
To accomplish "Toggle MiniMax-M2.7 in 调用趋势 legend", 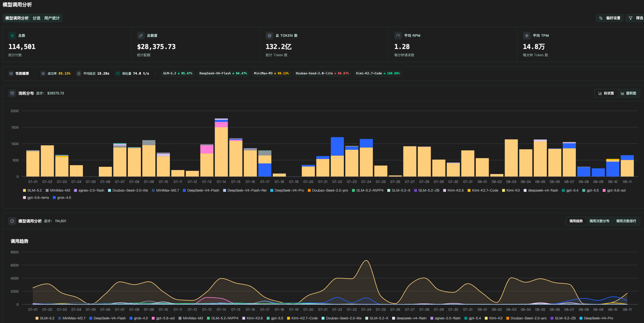I will click(72, 318).
